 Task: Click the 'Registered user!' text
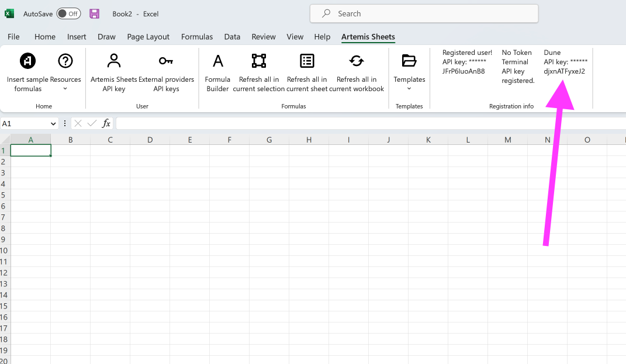point(467,53)
